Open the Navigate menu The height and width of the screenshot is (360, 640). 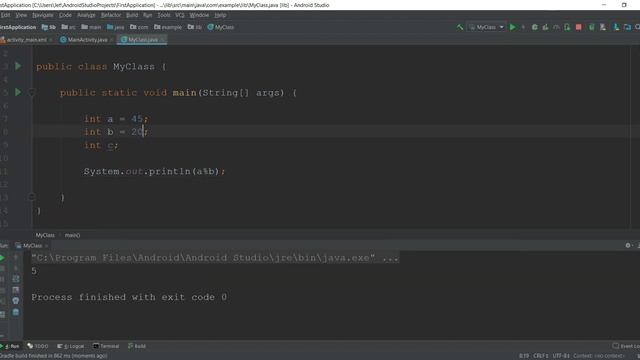point(42,15)
